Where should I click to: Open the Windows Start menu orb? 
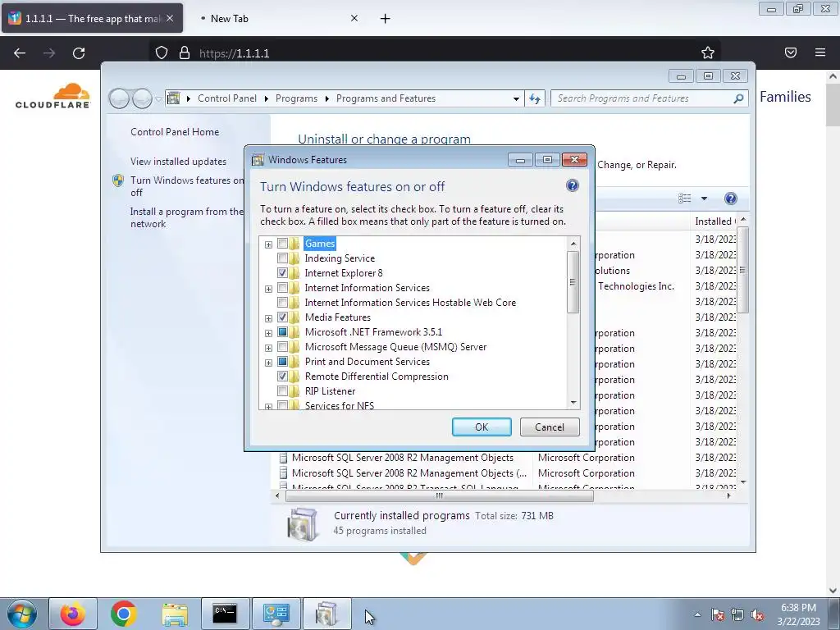click(x=21, y=614)
